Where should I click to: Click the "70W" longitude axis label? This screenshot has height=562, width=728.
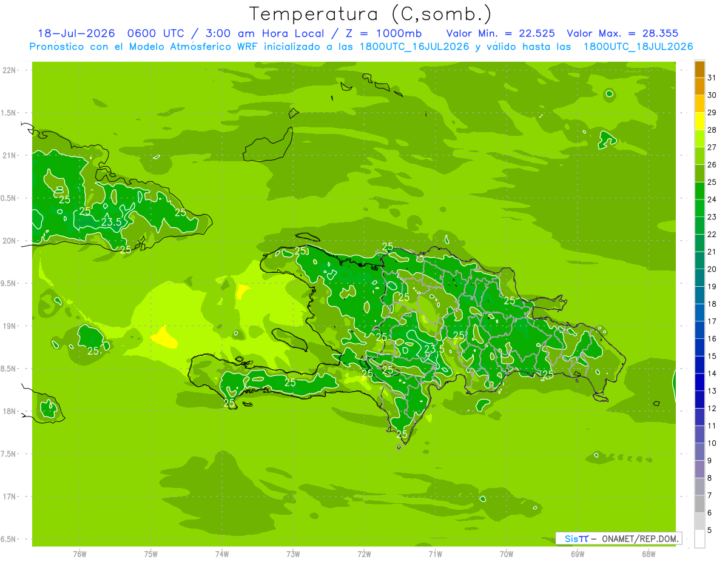[x=507, y=554]
